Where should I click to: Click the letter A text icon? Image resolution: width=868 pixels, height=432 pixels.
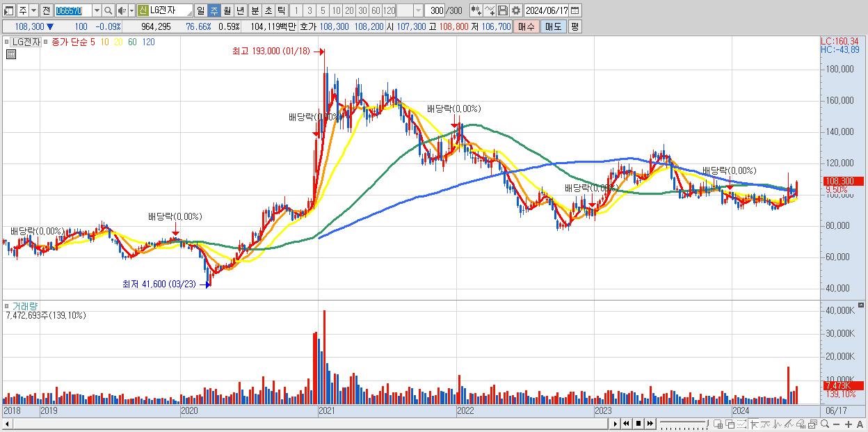click(x=860, y=424)
